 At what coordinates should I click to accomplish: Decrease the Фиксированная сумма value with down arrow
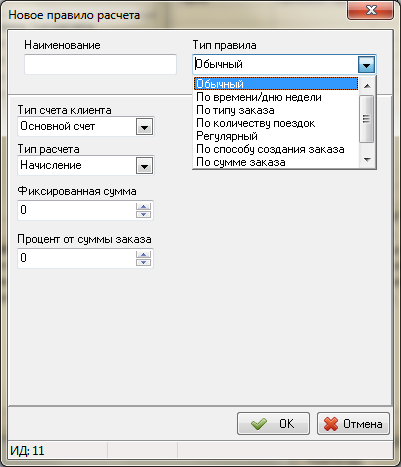click(144, 214)
